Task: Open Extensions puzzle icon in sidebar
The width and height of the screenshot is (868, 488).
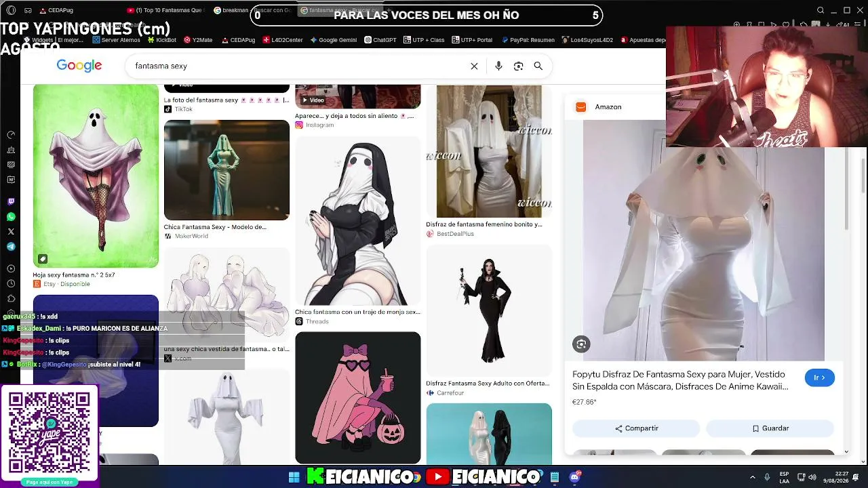Action: (11, 298)
